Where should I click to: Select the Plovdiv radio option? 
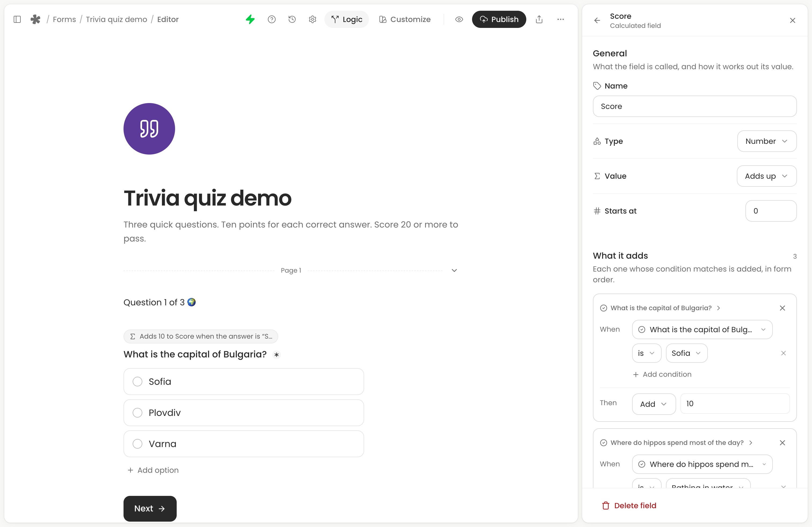pyautogui.click(x=137, y=413)
